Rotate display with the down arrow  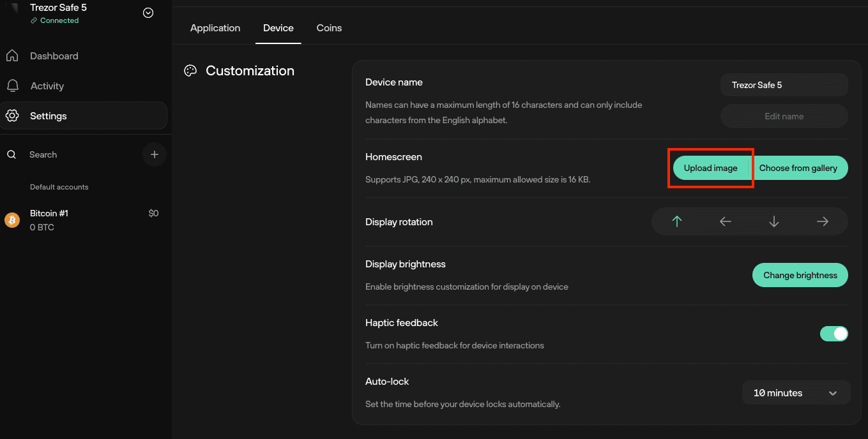pos(774,222)
